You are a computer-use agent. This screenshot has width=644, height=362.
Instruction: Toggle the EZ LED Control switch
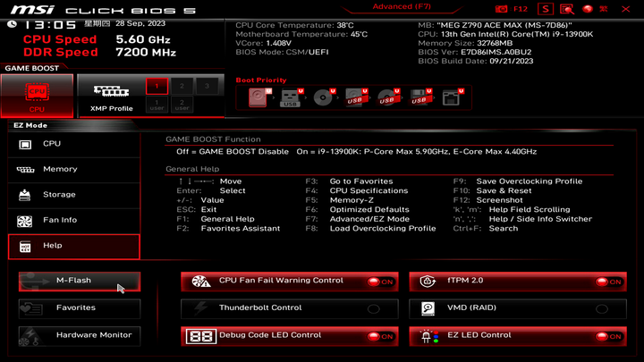[609, 337]
